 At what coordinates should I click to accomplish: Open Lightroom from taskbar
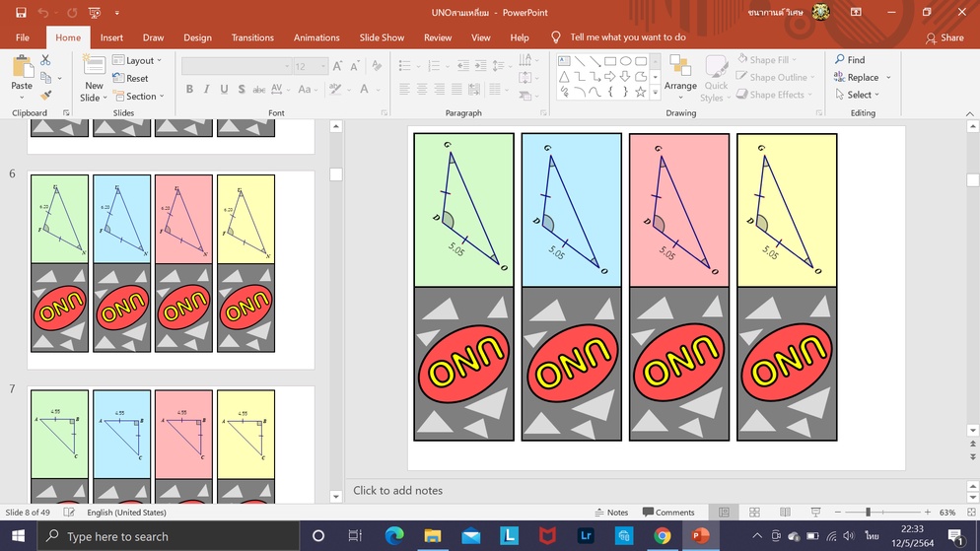[x=586, y=536]
